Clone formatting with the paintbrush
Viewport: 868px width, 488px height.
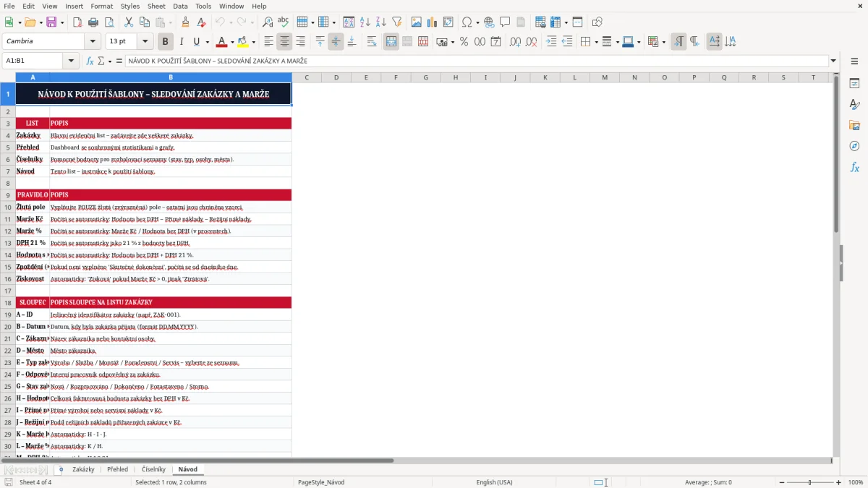(x=185, y=22)
